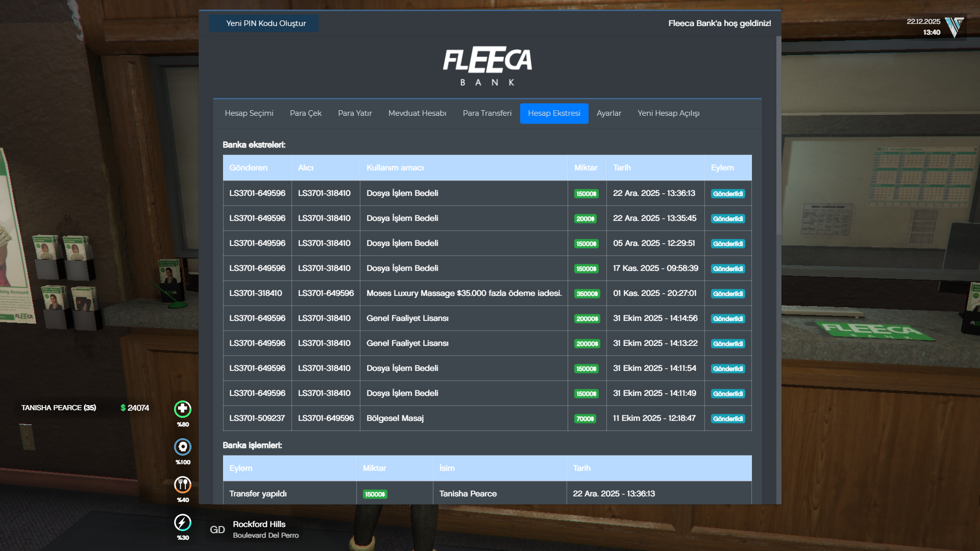Select the Hesap Ekstresi tab

[554, 113]
